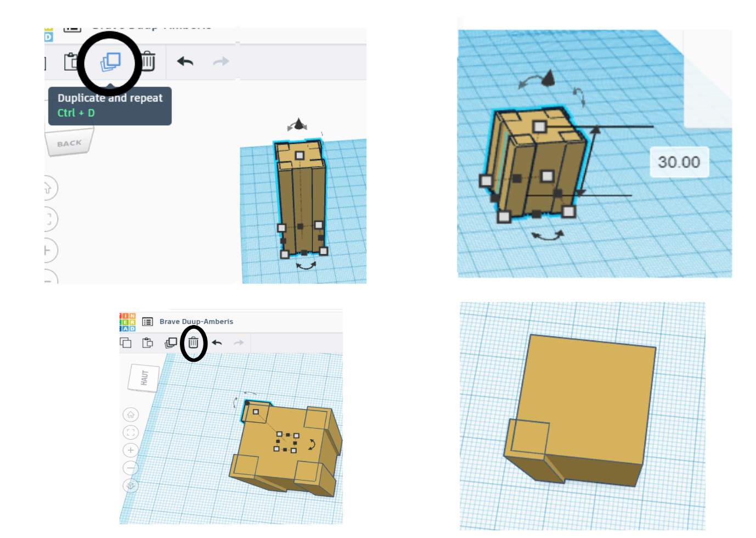This screenshot has height=538, width=756.
Task: Click the Fit view to selection control
Action: point(130,432)
